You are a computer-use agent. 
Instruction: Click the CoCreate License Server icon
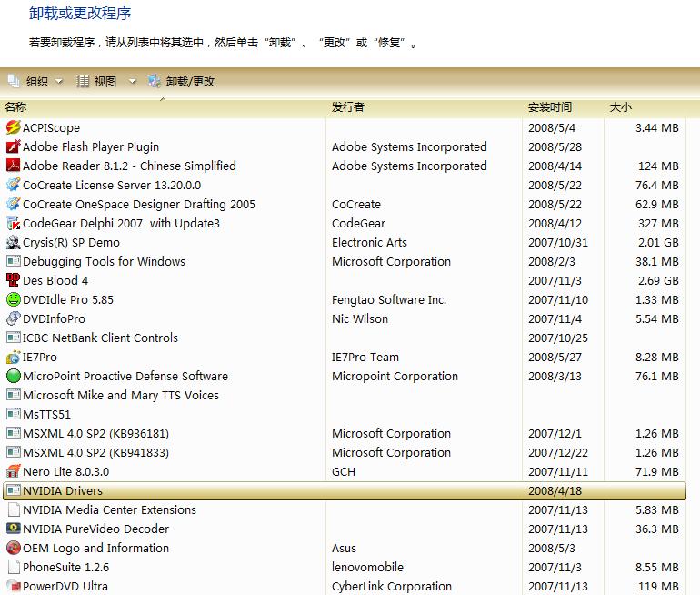pos(14,185)
